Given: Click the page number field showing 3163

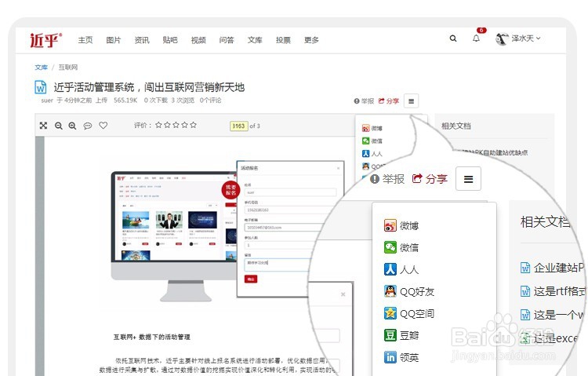Looking at the screenshot, I should [239, 126].
